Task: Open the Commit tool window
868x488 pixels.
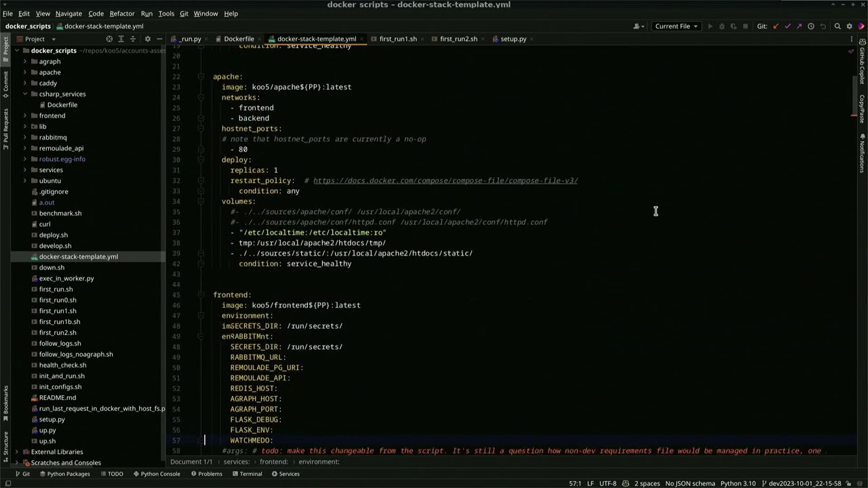Action: click(x=5, y=85)
